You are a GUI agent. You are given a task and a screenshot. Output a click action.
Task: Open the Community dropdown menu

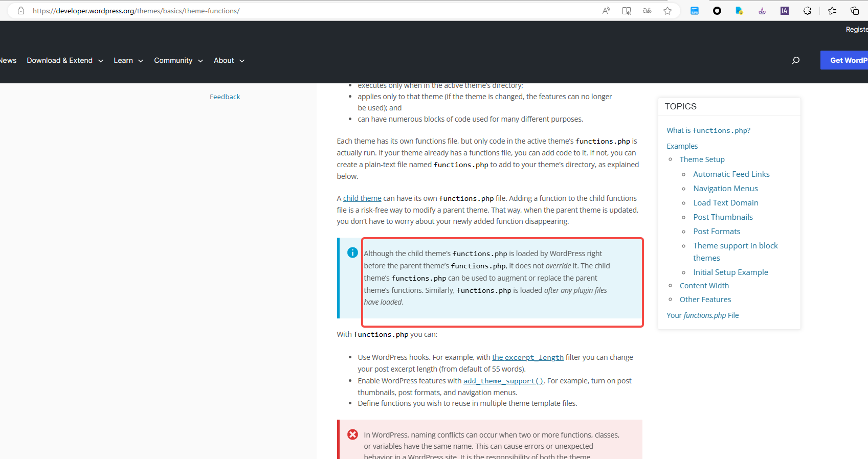(179, 60)
